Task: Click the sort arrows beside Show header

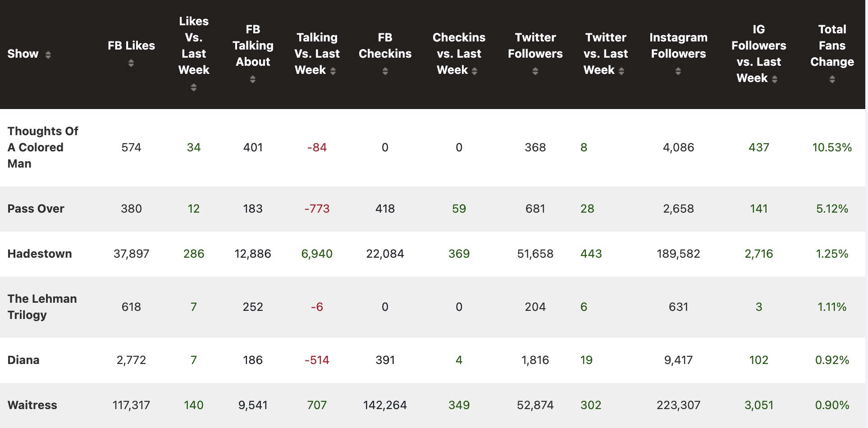Action: (48, 55)
